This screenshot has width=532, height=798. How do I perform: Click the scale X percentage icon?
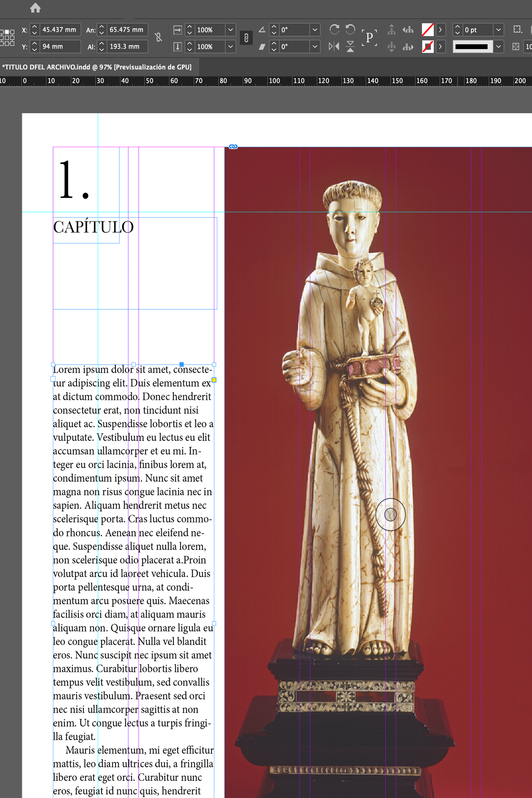(x=178, y=30)
